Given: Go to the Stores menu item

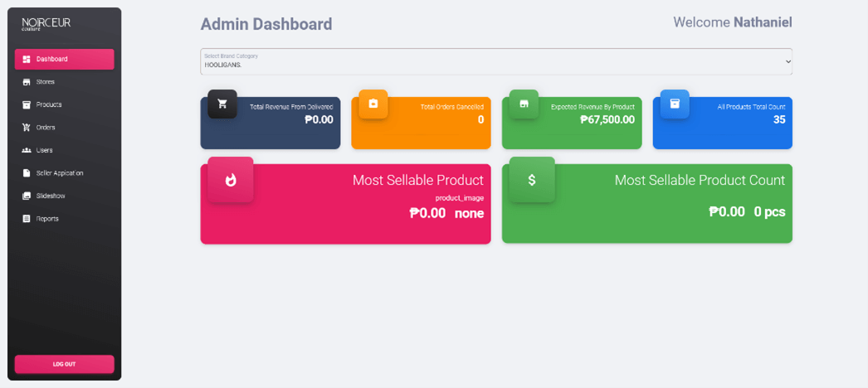Looking at the screenshot, I should [46, 82].
